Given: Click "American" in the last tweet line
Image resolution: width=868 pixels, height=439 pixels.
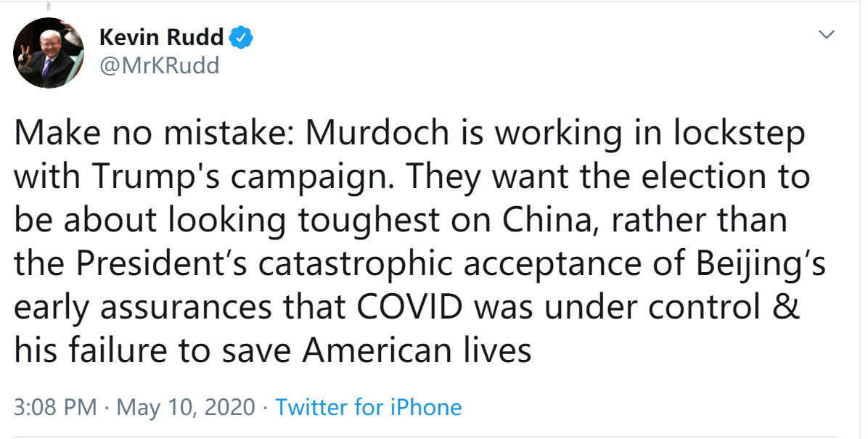Looking at the screenshot, I should (376, 351).
